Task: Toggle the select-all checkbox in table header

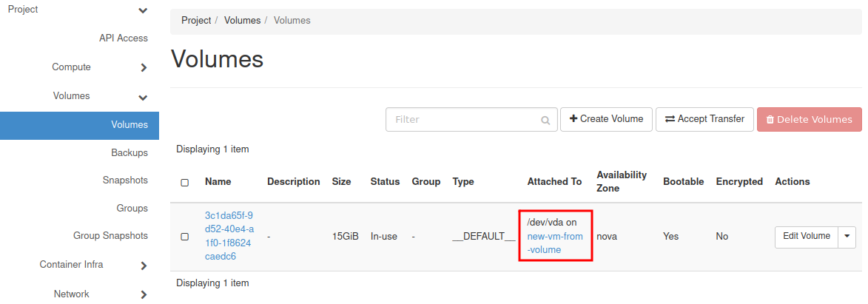Action: (x=185, y=182)
